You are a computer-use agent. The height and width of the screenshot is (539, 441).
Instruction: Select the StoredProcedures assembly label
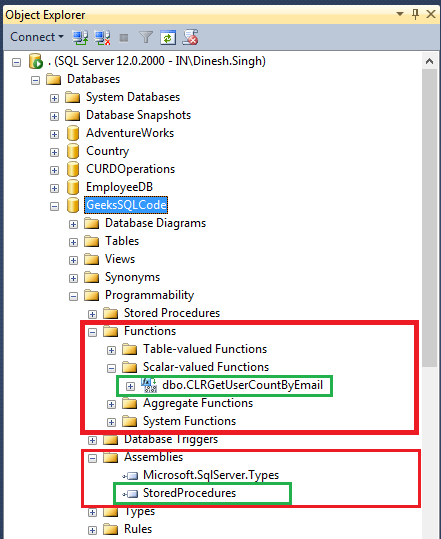[189, 493]
